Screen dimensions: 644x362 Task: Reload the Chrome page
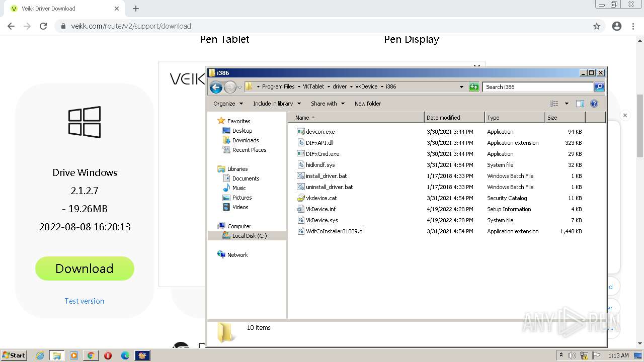43,26
